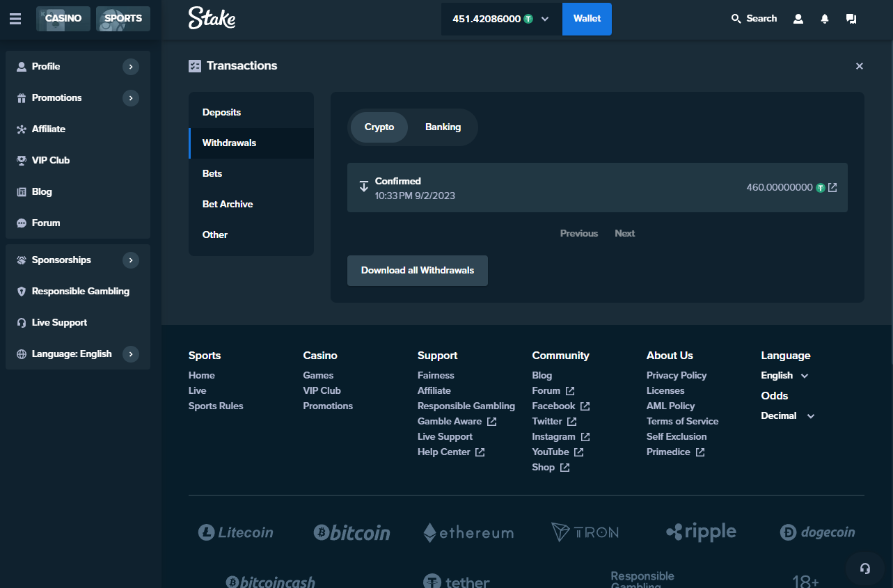The image size is (893, 588).
Task: Close the Transactions panel
Action: point(860,66)
